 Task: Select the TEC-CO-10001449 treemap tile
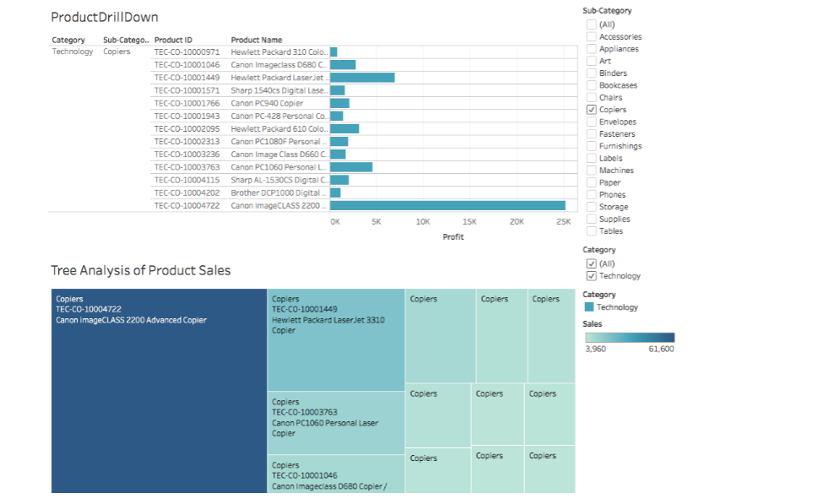(336, 340)
